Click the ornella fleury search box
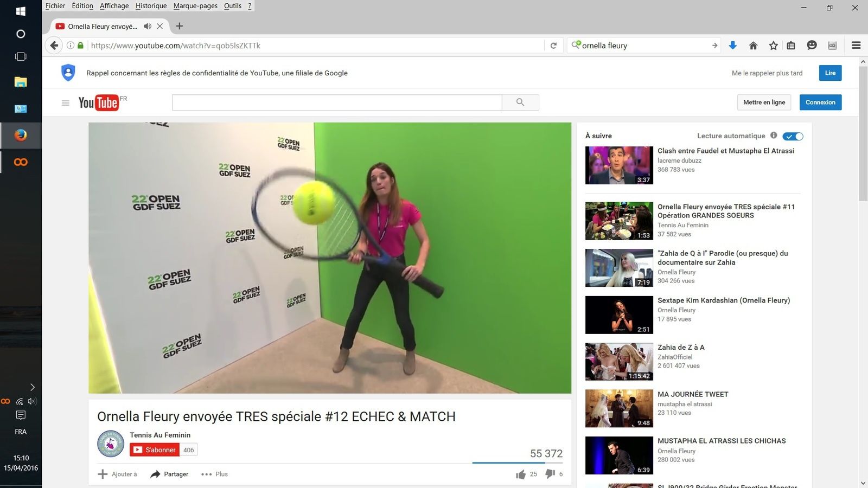This screenshot has height=488, width=868. coord(644,46)
